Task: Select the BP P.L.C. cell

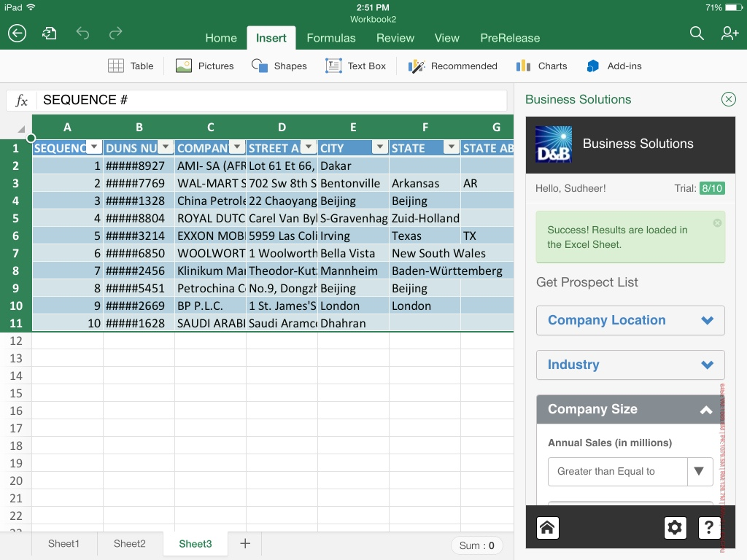Action: (211, 306)
